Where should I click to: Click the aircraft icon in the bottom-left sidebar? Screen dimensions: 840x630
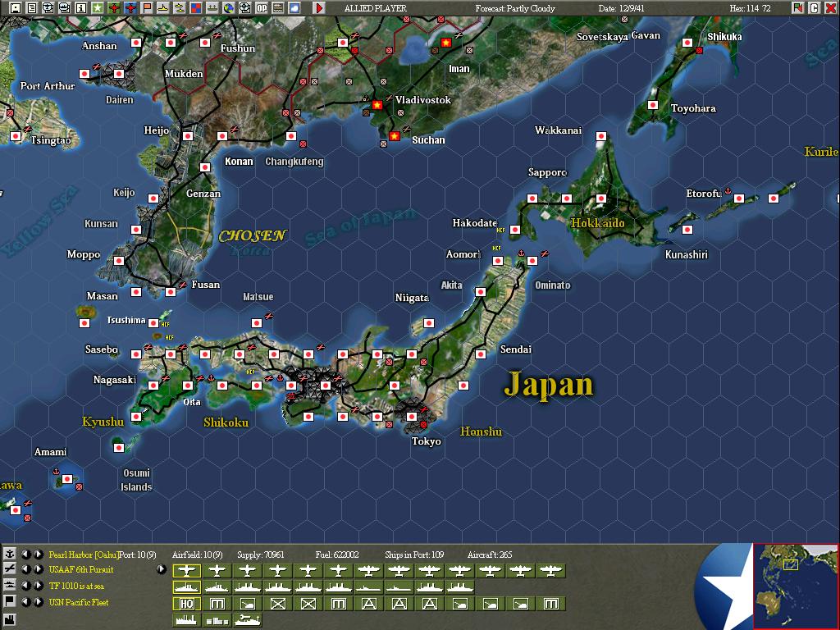point(11,569)
